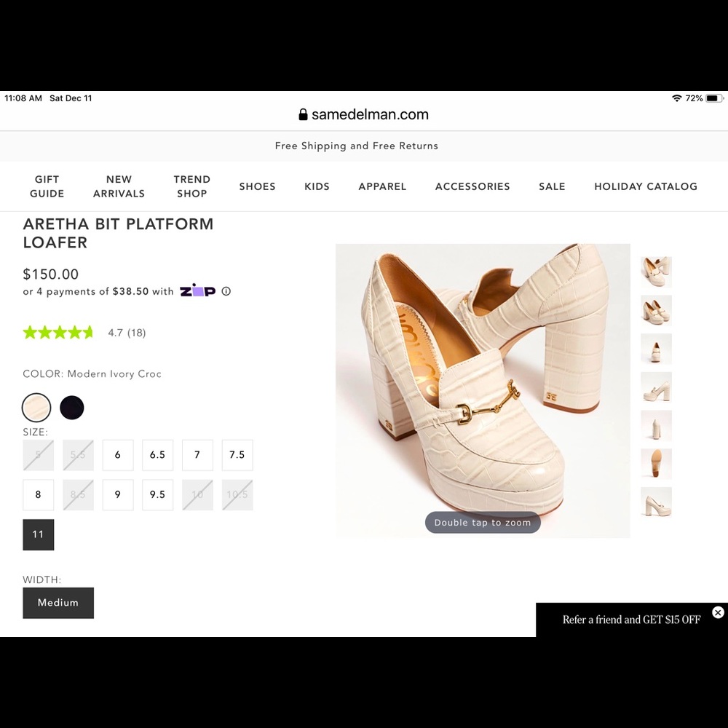Click the 4.7 (18) reviews link
Viewport: 728px width, 728px height.
click(x=127, y=332)
